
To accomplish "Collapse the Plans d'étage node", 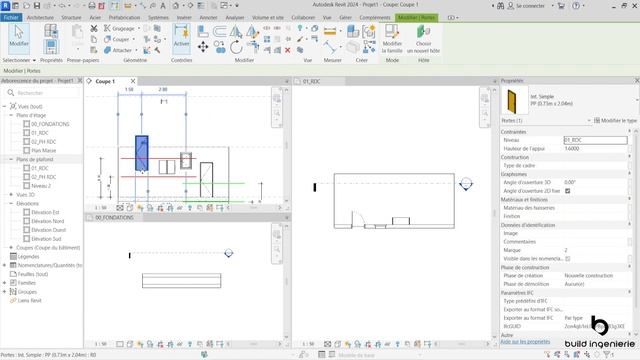I will tap(11, 115).
